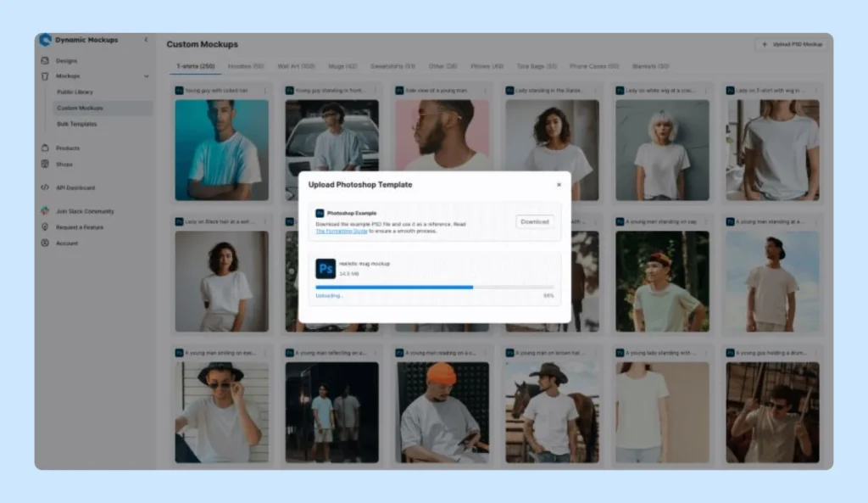The width and height of the screenshot is (868, 503).
Task: Click the Account user icon
Action: point(45,243)
